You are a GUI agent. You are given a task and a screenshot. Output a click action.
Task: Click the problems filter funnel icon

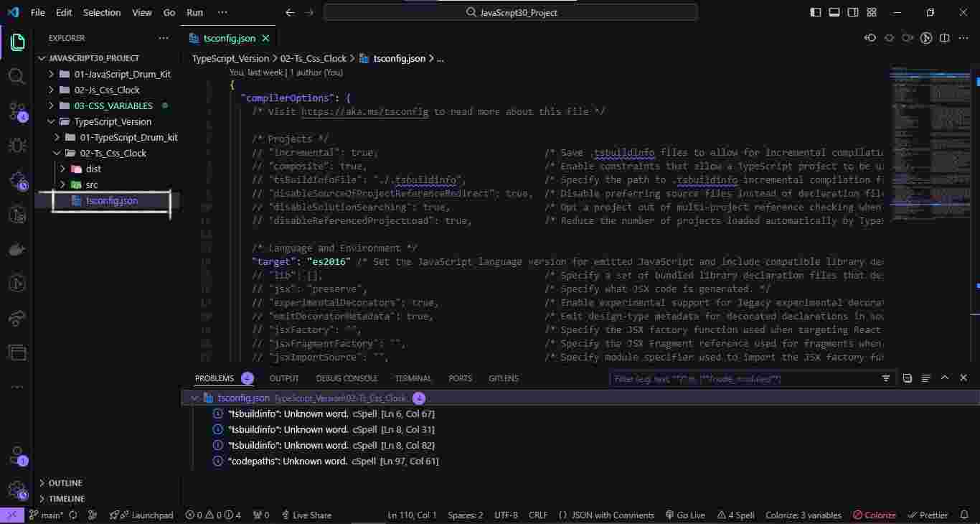(x=886, y=378)
